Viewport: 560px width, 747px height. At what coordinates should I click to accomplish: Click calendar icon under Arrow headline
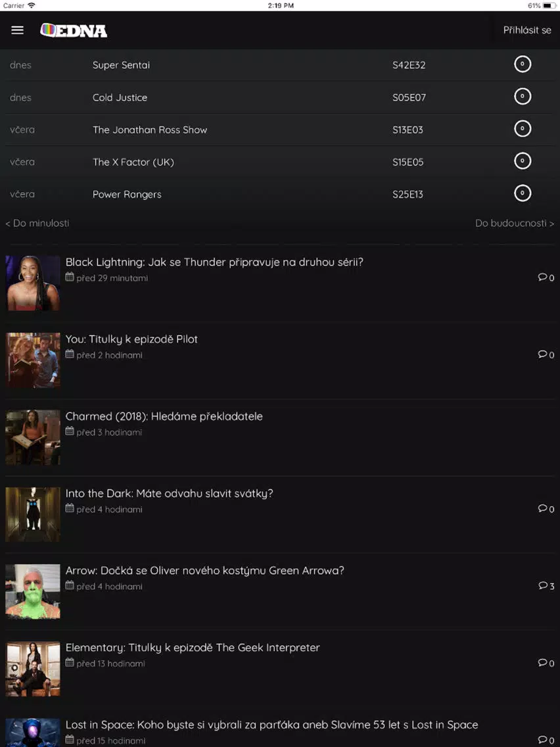pyautogui.click(x=70, y=586)
